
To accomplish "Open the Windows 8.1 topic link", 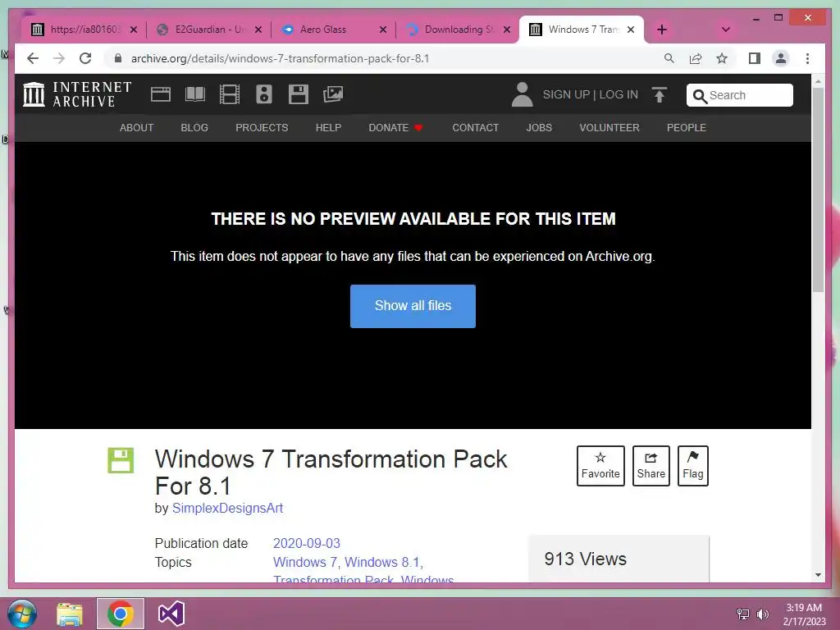I will [x=382, y=562].
